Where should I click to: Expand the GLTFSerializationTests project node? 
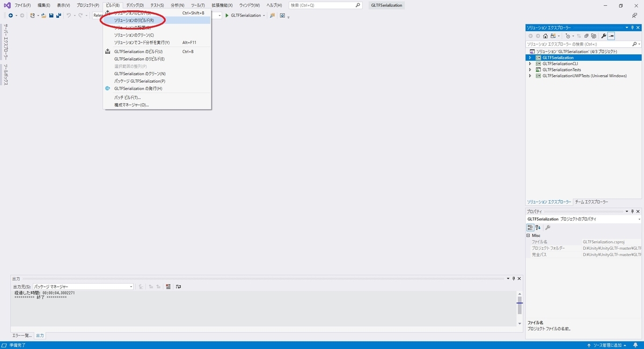coord(530,70)
